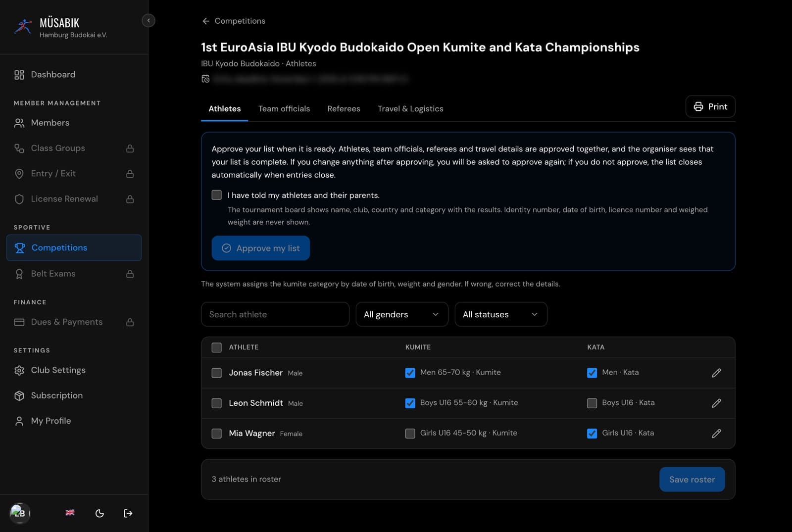This screenshot has width=792, height=532.
Task: Open the user avatar at sidebar bottom
Action: click(x=20, y=513)
